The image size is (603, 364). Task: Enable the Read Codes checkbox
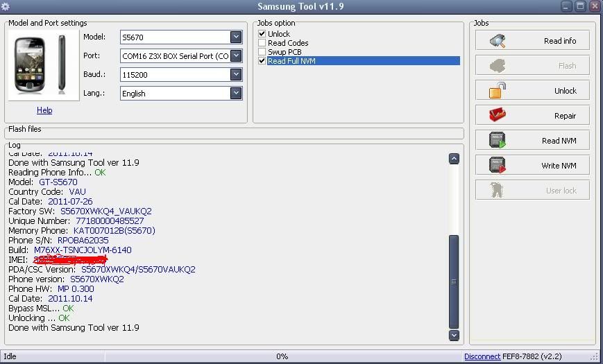[262, 43]
